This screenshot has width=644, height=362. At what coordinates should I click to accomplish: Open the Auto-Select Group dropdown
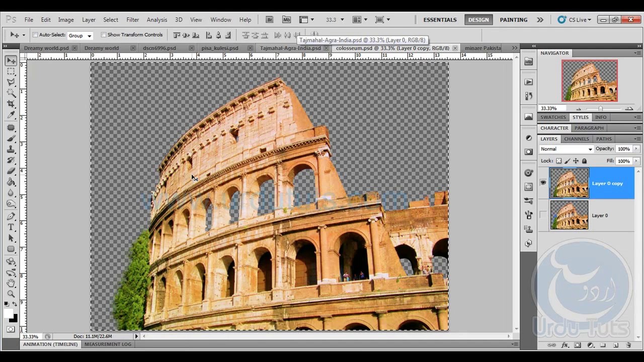80,35
